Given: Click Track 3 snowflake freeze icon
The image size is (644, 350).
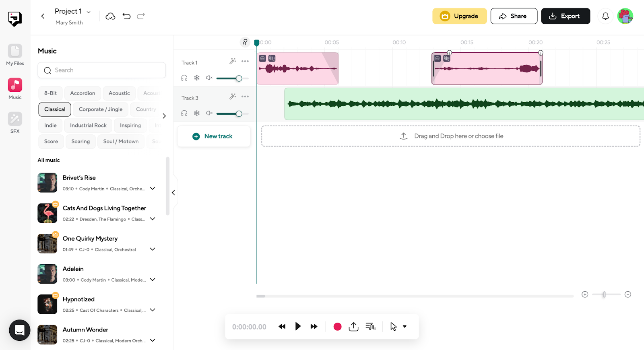Looking at the screenshot, I should [197, 113].
